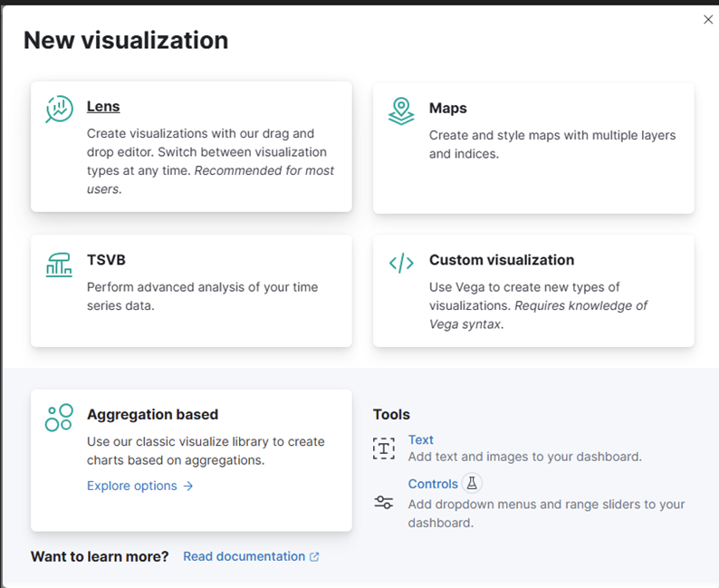Click the Explore options link
719x588 pixels.
coord(132,486)
